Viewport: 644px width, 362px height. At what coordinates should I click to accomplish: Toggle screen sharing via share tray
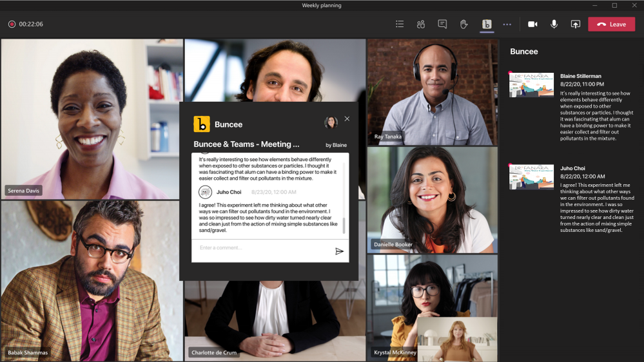(x=576, y=24)
